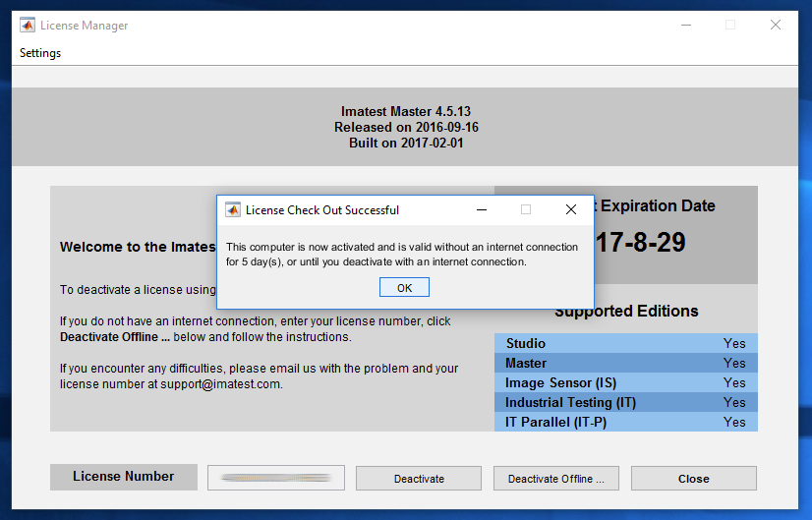The width and height of the screenshot is (812, 520).
Task: Click the bold Deactivate Offline ... instruction text
Action: [x=114, y=337]
